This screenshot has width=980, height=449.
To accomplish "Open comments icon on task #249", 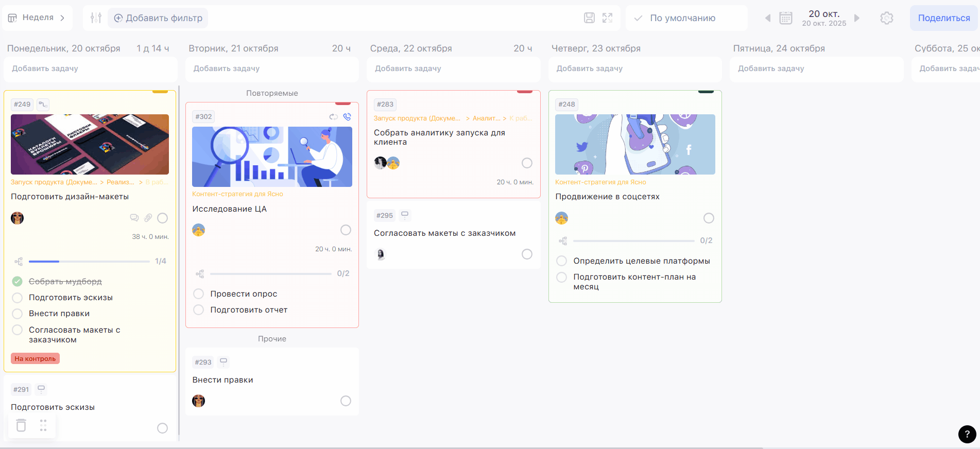I will 134,218.
